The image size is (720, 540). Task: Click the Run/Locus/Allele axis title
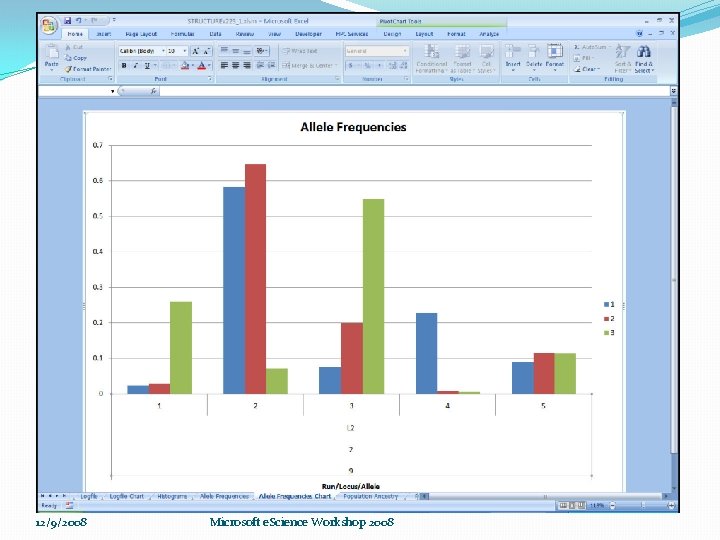click(x=351, y=486)
